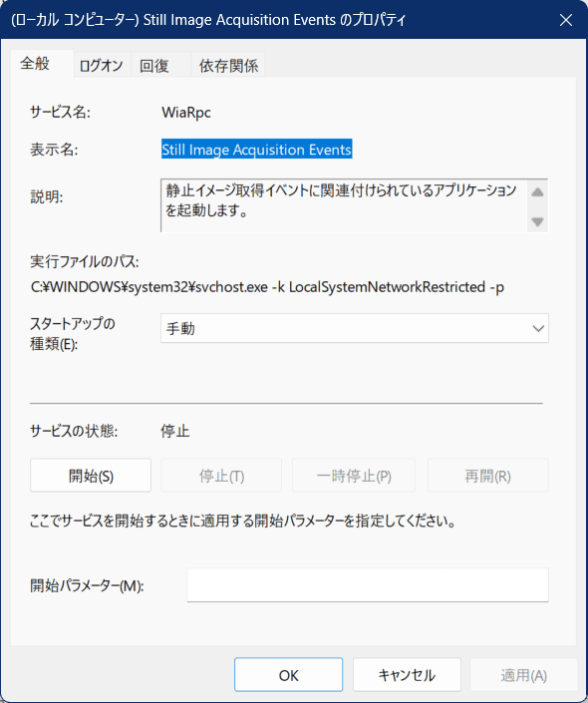This screenshot has width=588, height=703.
Task: Click the キャンセル button
Action: (x=407, y=675)
